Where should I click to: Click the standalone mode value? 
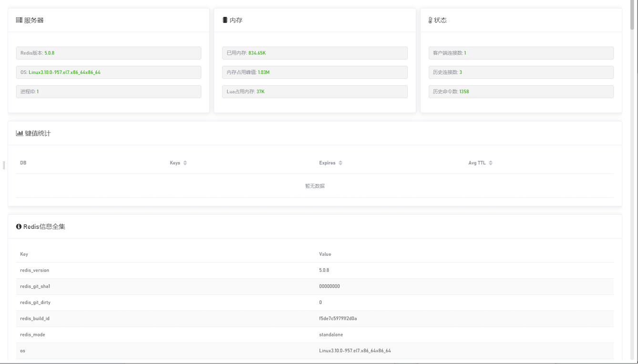tap(331, 335)
